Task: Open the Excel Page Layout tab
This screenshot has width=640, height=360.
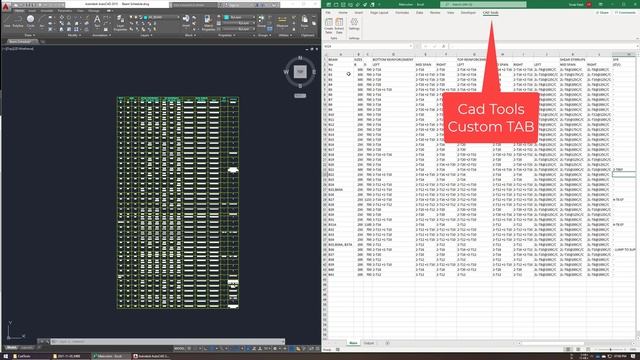Action: (x=379, y=13)
